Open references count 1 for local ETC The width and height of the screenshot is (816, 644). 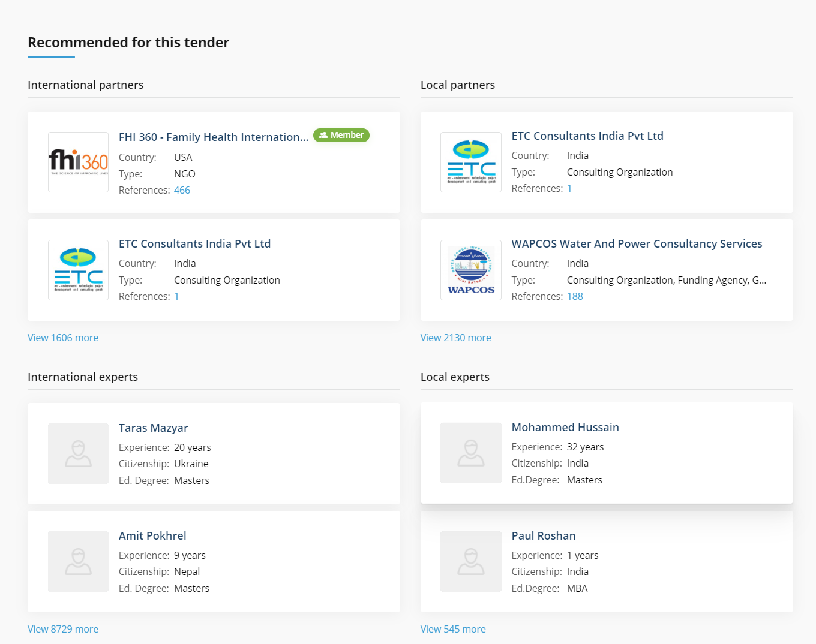[x=569, y=188]
